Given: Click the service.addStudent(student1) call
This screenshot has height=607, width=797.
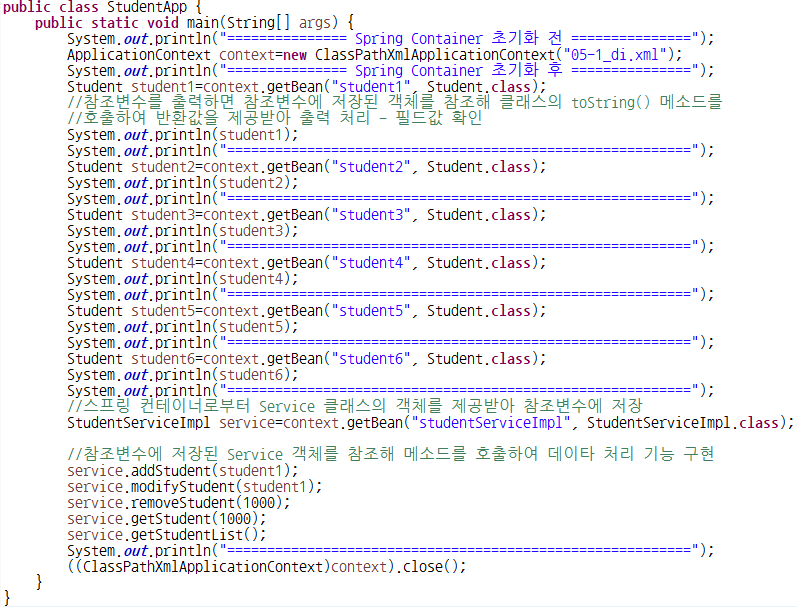Looking at the screenshot, I should click(182, 471).
